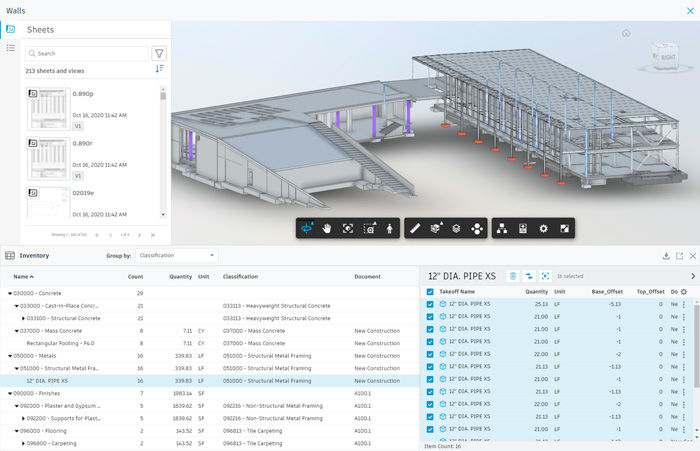Open the Model Browser tree icon

pyautogui.click(x=500, y=228)
